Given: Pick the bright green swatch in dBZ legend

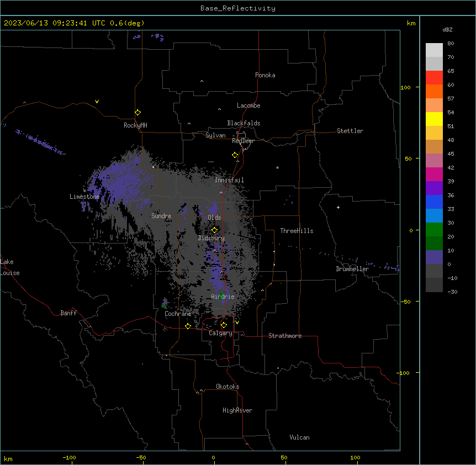Looking at the screenshot, I should pos(434,230).
